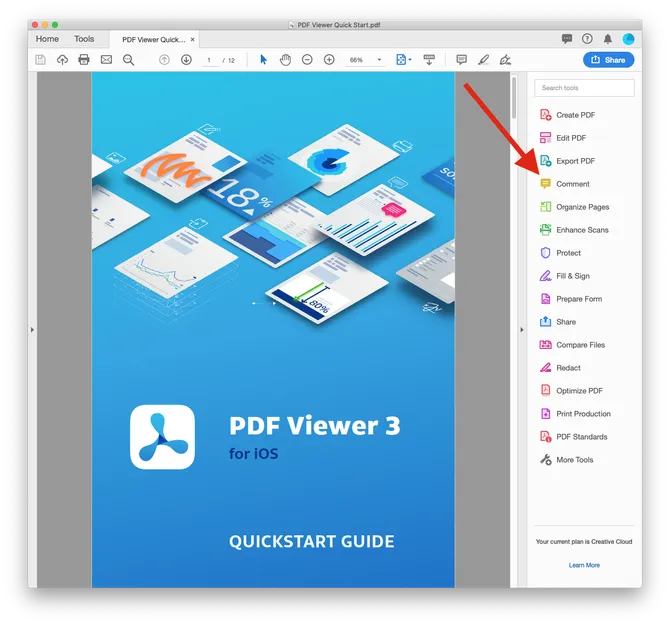Expand the left navigation pane arrow
The width and height of the screenshot is (670, 625).
tap(32, 330)
